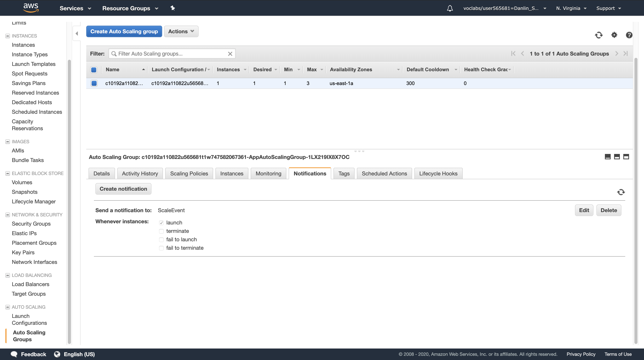Click the pin shortcut icon in top bar

pos(172,8)
